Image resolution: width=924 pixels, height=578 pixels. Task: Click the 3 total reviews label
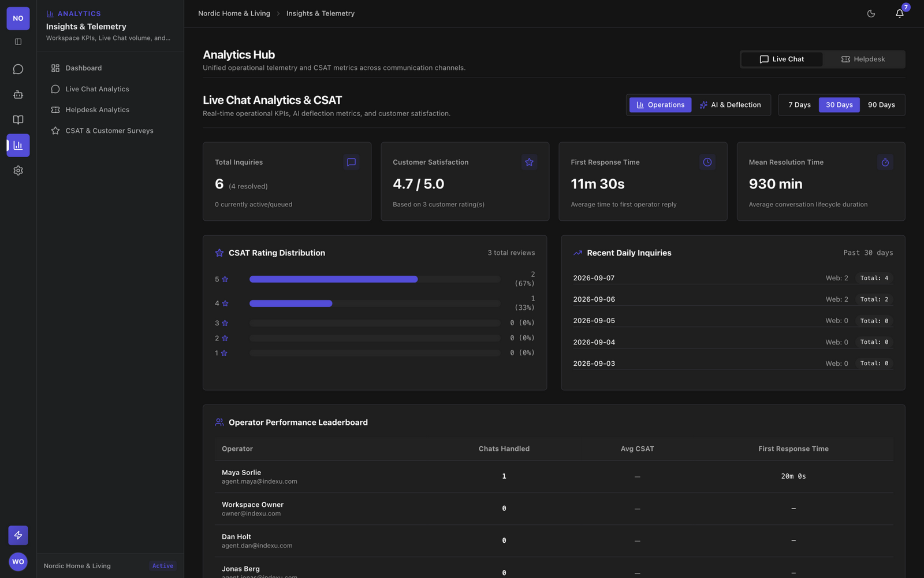pyautogui.click(x=511, y=253)
